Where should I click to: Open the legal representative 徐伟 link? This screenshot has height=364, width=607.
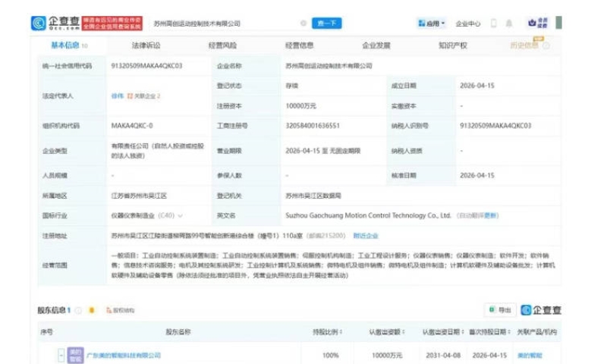[118, 96]
